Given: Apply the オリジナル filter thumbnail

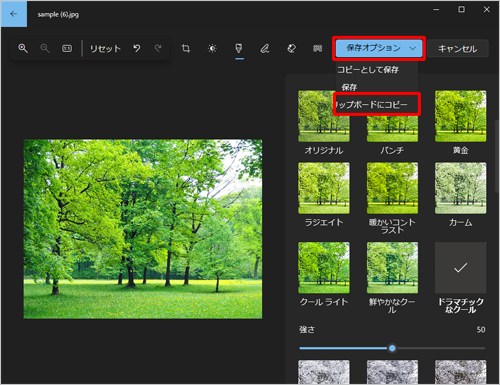Looking at the screenshot, I should pyautogui.click(x=324, y=116).
